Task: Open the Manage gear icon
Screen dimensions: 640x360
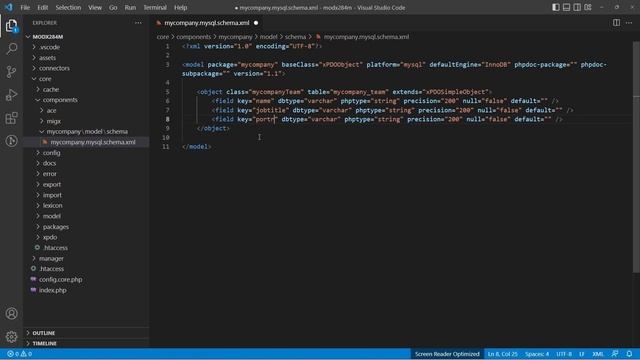Action: (x=11, y=336)
